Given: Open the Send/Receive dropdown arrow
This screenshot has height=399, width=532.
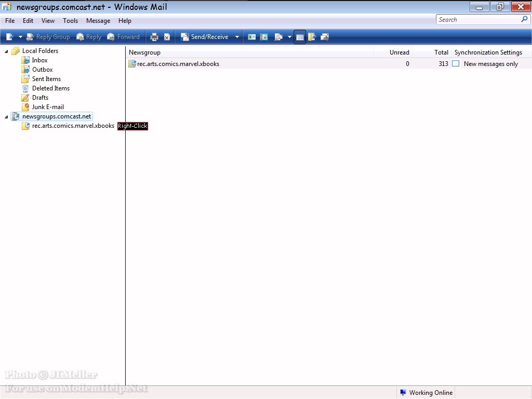Looking at the screenshot, I should click(237, 37).
